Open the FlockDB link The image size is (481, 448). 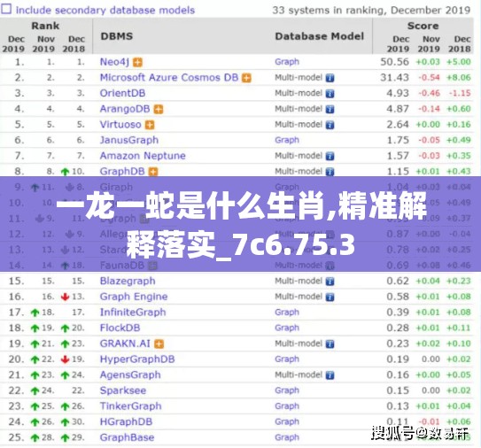120,328
